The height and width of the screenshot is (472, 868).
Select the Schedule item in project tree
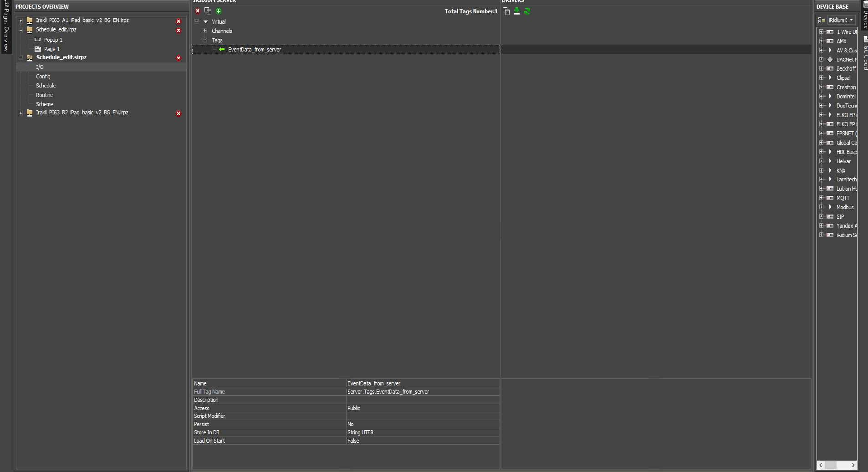coord(46,86)
